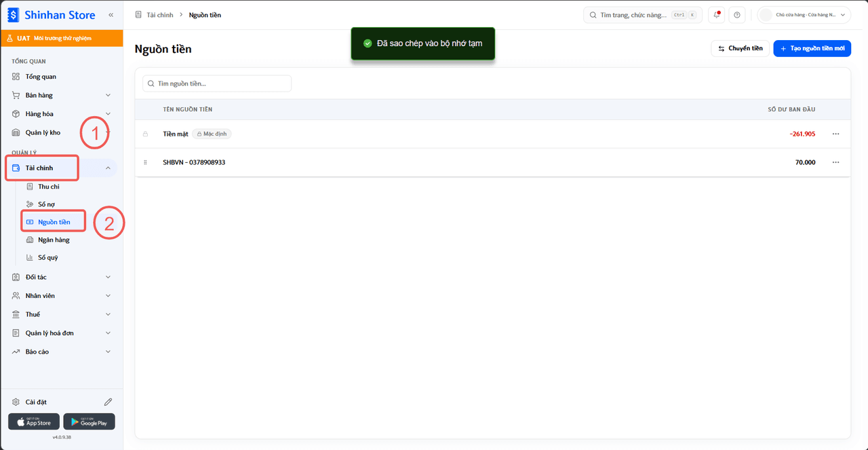The image size is (868, 450).
Task: Click the pencil icon beside Cài đặt
Action: click(108, 402)
